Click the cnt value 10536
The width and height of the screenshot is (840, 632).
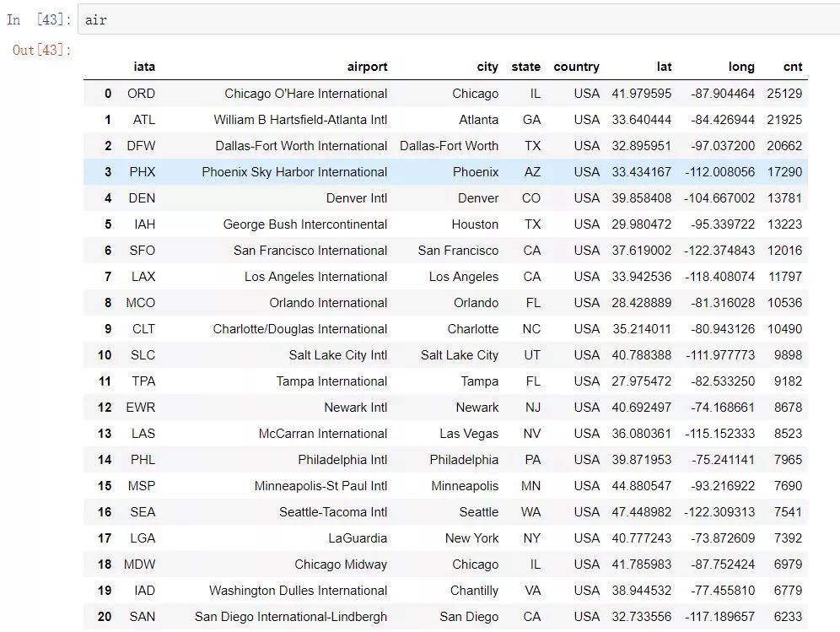pyautogui.click(x=784, y=303)
